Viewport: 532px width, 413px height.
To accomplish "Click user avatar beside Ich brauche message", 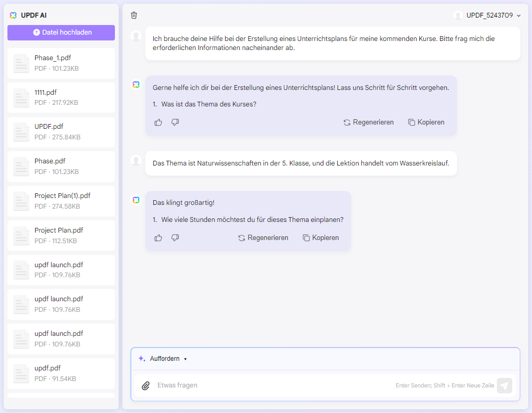I will pos(136,36).
